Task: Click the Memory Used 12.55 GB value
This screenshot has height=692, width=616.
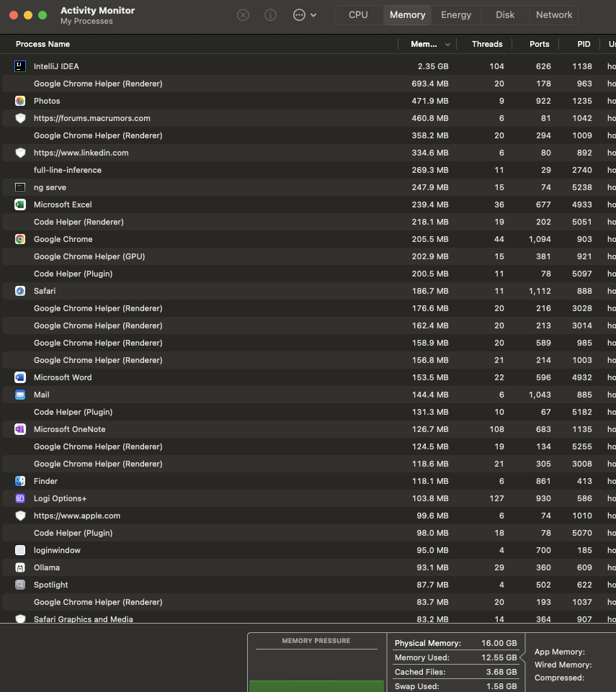Action: [499, 657]
